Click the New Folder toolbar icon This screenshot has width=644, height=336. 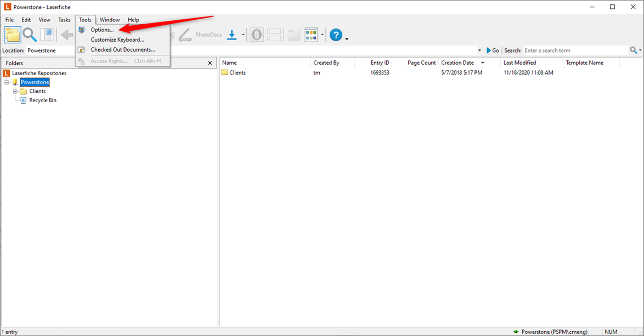tap(293, 35)
